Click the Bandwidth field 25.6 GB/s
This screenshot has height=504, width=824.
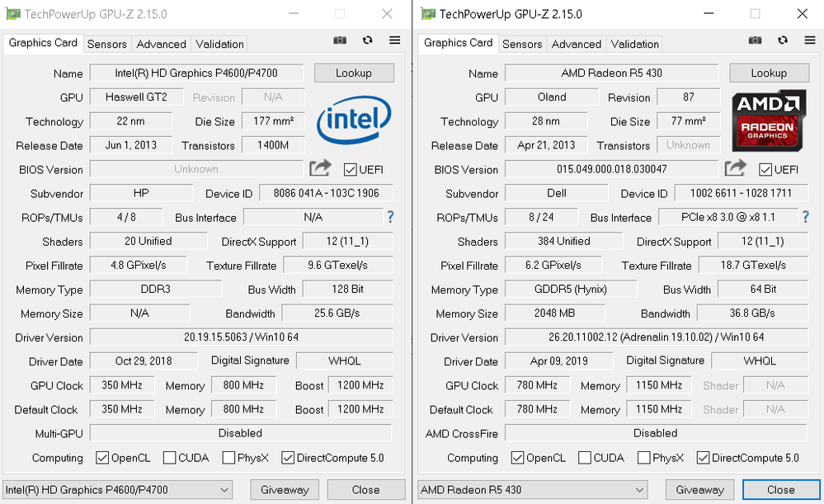pyautogui.click(x=337, y=313)
